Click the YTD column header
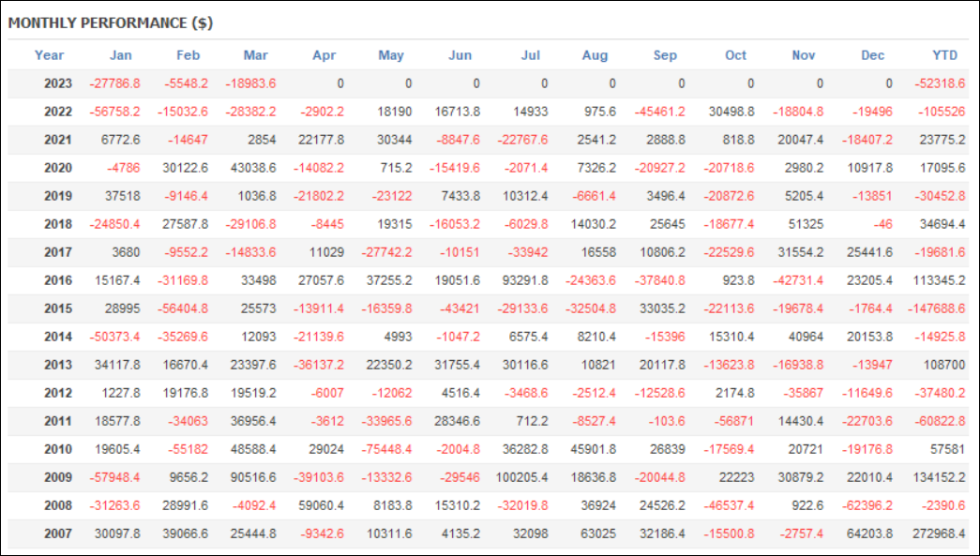980x556 pixels. pyautogui.click(x=944, y=55)
